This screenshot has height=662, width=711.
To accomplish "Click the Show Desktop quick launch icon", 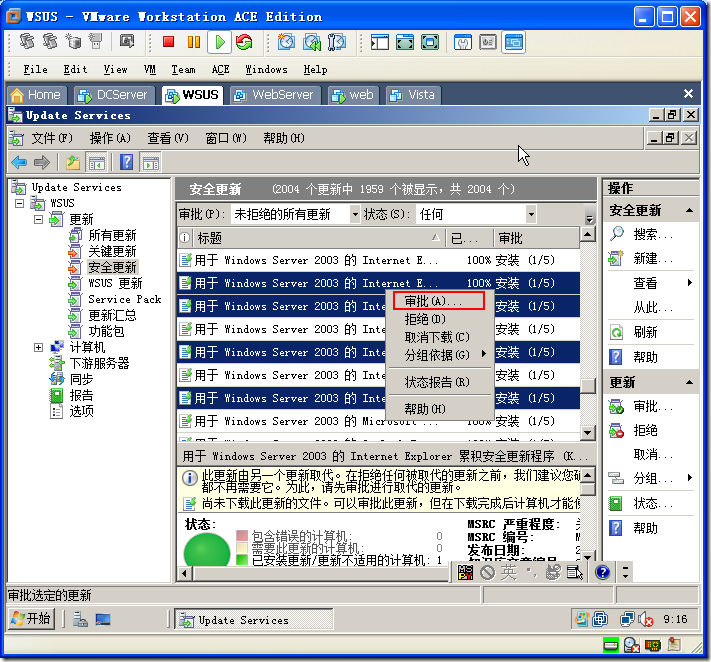I will pos(103,619).
